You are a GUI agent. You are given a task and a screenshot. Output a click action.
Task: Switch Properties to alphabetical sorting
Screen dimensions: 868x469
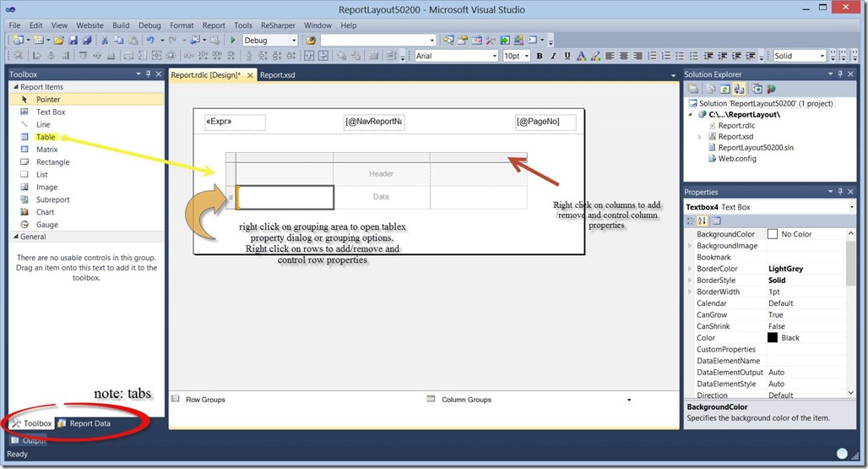tap(702, 221)
